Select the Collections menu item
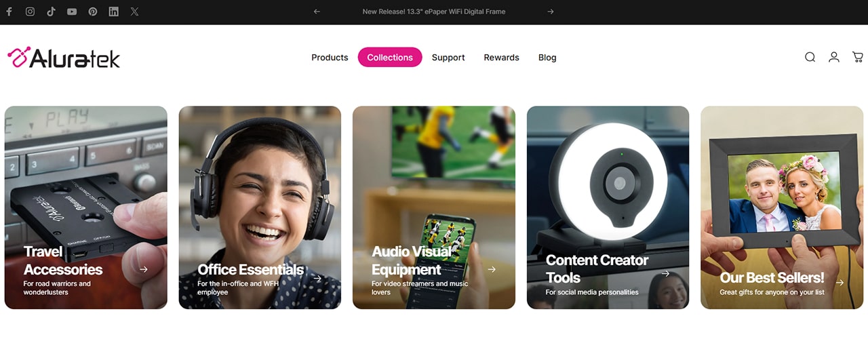 [x=390, y=58]
